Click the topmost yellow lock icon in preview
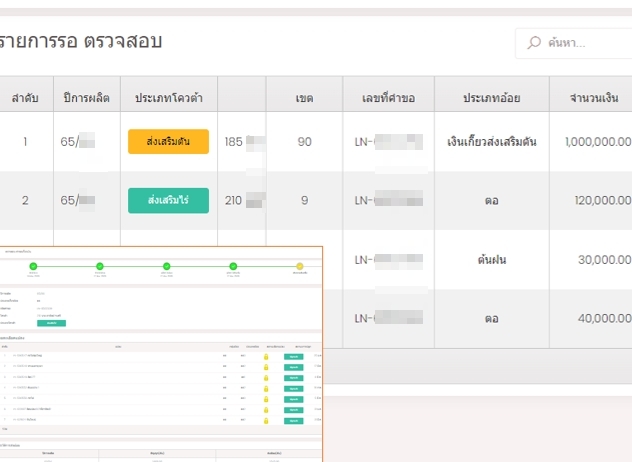The height and width of the screenshot is (462, 632). (x=266, y=356)
